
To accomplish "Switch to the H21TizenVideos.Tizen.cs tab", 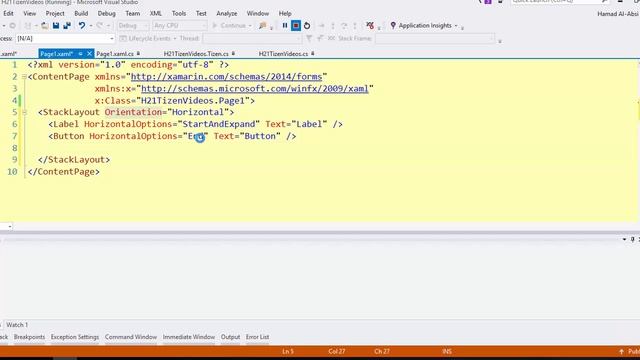I will tap(196, 54).
